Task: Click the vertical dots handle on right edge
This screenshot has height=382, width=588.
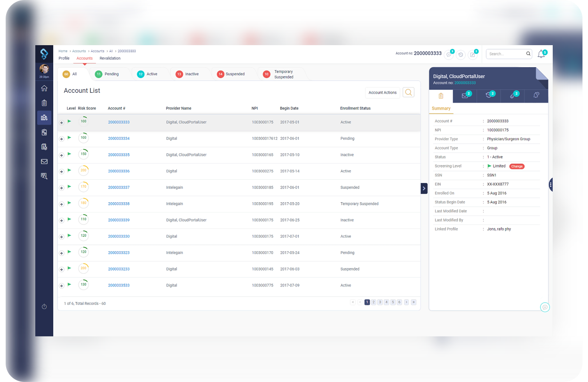Action: (550, 185)
